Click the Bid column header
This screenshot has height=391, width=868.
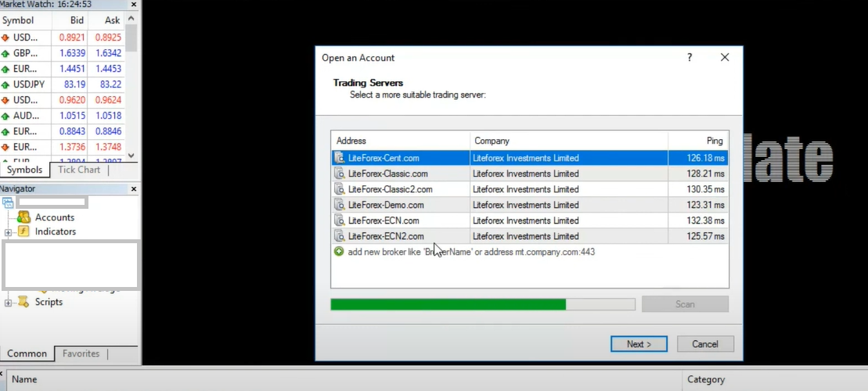point(69,20)
